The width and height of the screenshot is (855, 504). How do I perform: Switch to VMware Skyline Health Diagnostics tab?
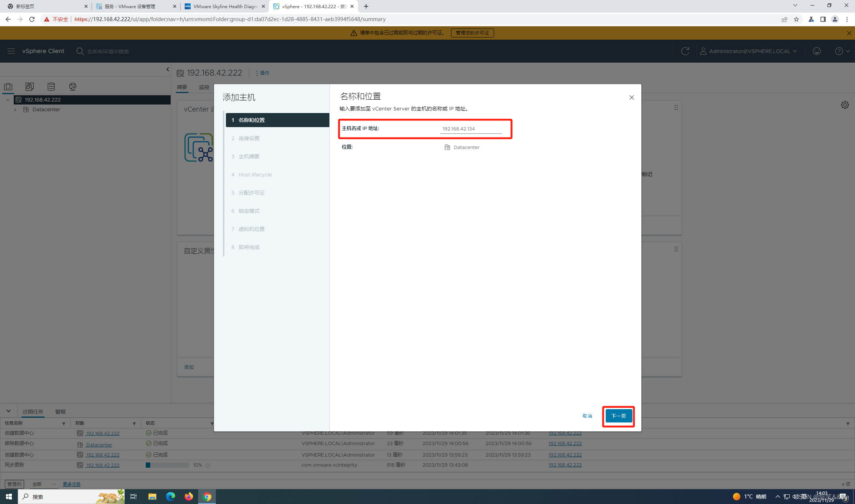(x=225, y=6)
